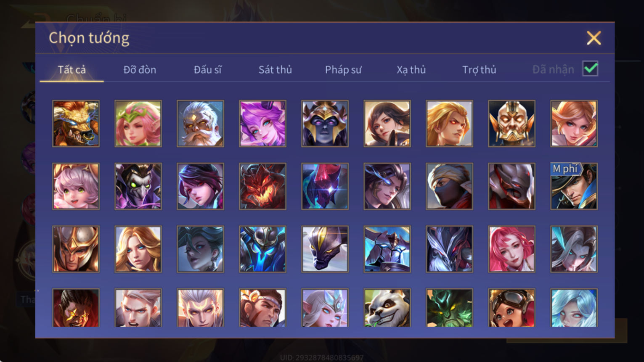Pick the green forest monster hero
This screenshot has height=362, width=644.
[x=449, y=308]
